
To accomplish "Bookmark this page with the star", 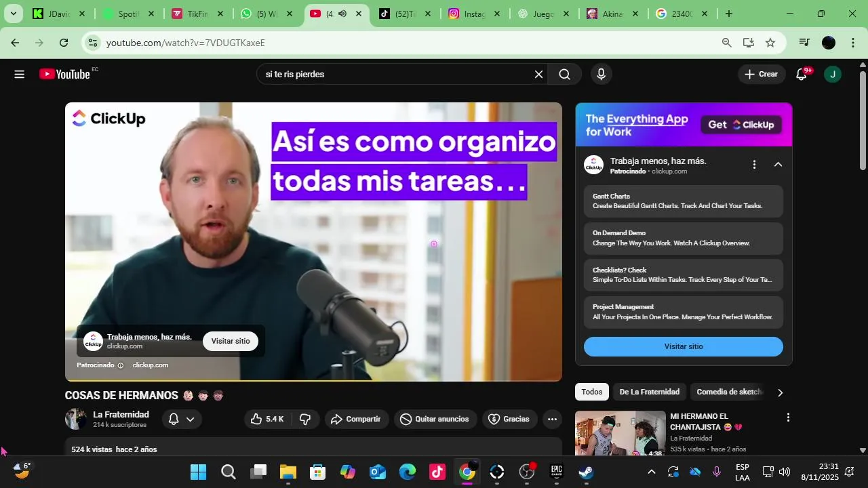I will click(770, 43).
